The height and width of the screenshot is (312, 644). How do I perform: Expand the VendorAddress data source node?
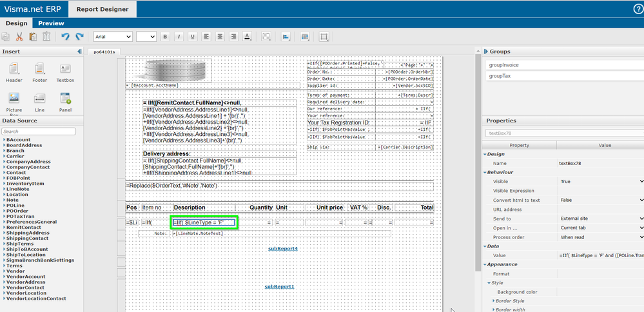(4, 282)
